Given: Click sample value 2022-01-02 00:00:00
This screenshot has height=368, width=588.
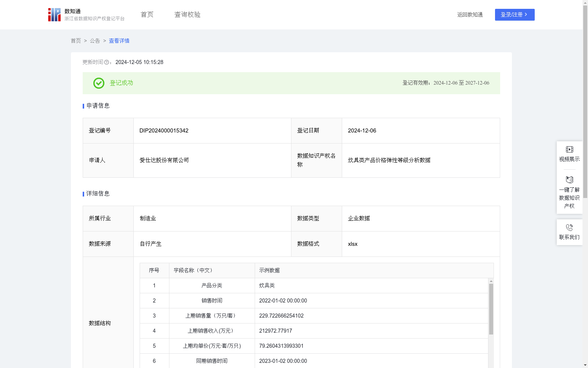Looking at the screenshot, I should pos(283,301).
